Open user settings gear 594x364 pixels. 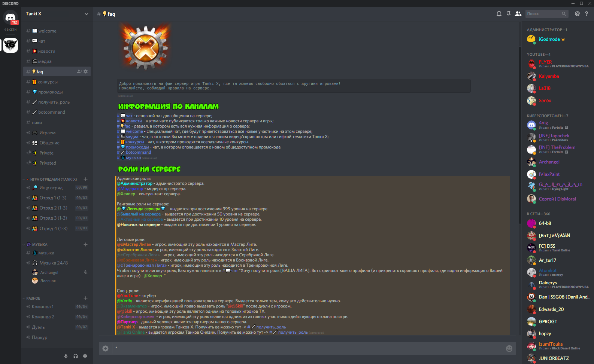[x=85, y=356]
